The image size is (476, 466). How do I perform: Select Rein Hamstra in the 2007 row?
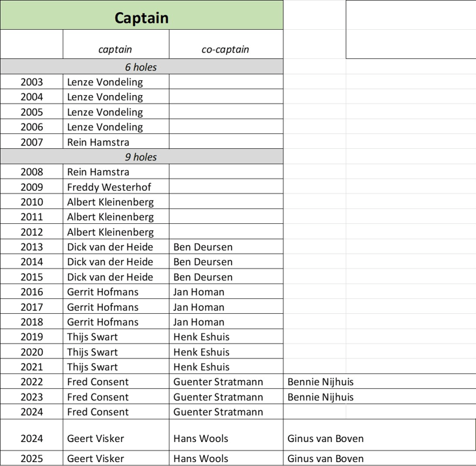(x=98, y=142)
